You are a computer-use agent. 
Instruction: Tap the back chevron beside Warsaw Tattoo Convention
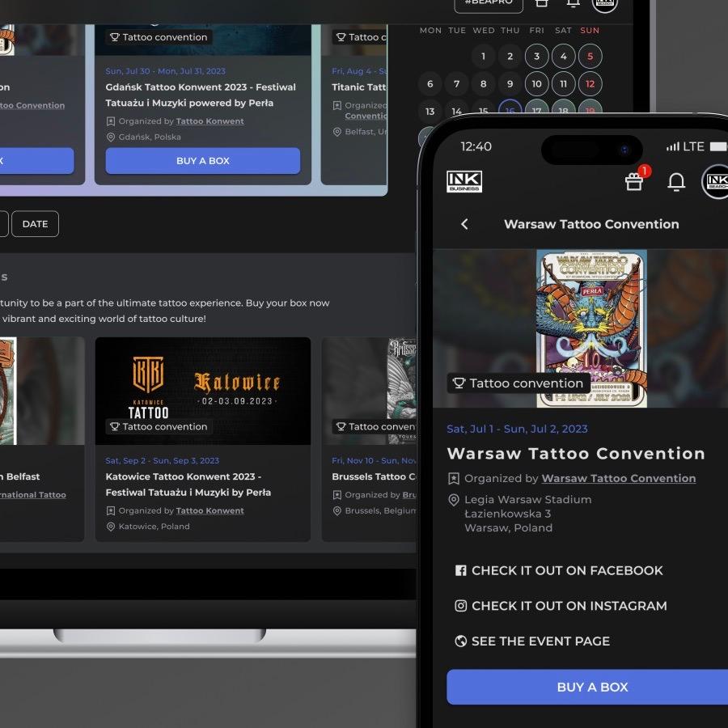tap(464, 224)
